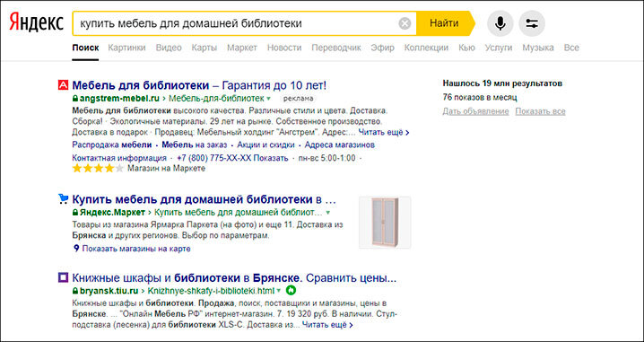Start voice search with the microphone icon
The image size is (644, 342).
pos(500,23)
